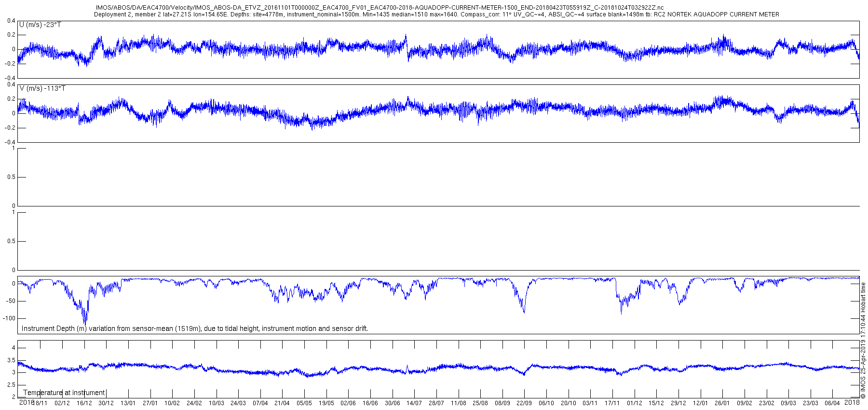Click the '27/01' date tick label
Screen dimensions: 868x410
coord(150,403)
